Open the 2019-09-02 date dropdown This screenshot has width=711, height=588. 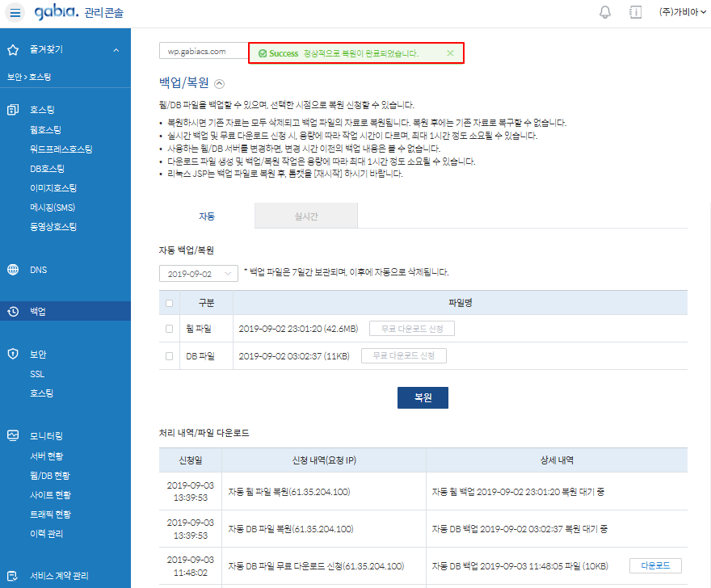coord(199,274)
